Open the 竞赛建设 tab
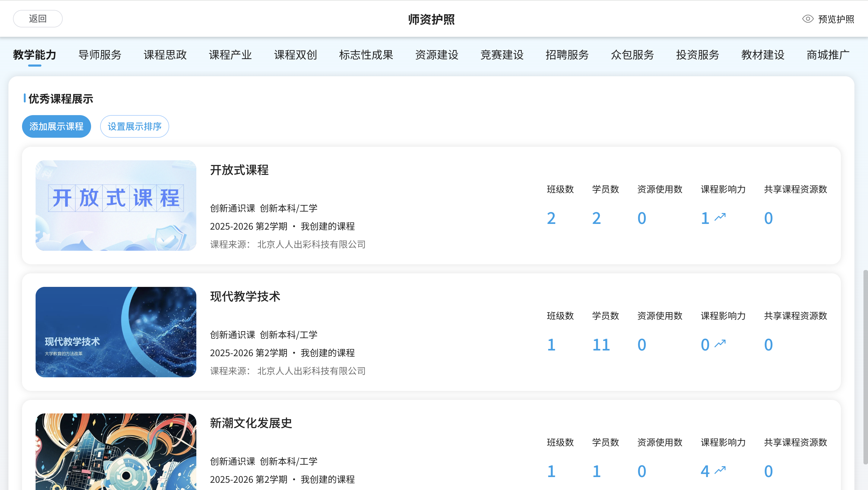868x490 pixels. (502, 55)
